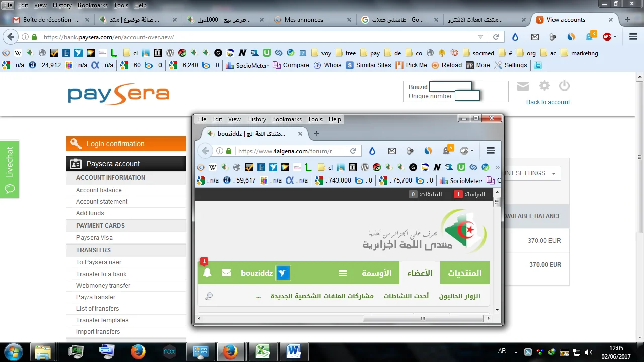Viewport: 644px width, 362px height.
Task: Open the Paysera messages envelope icon
Action: tap(523, 86)
